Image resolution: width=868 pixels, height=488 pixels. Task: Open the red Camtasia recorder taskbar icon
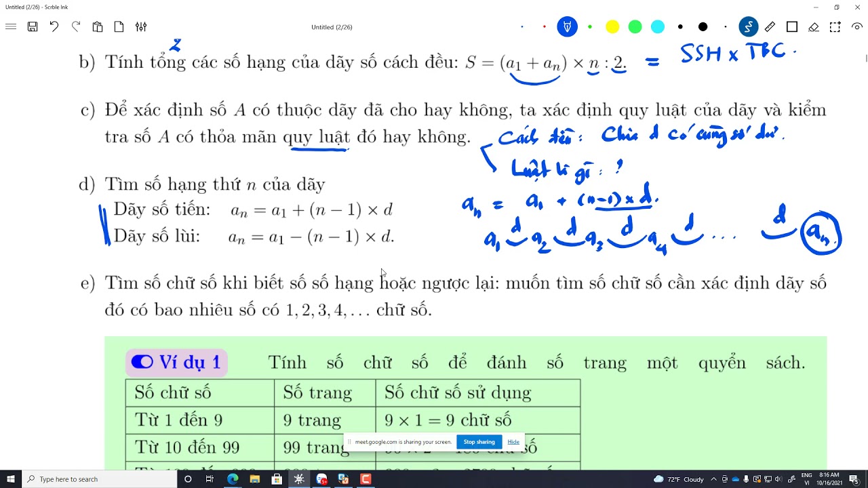click(x=366, y=479)
